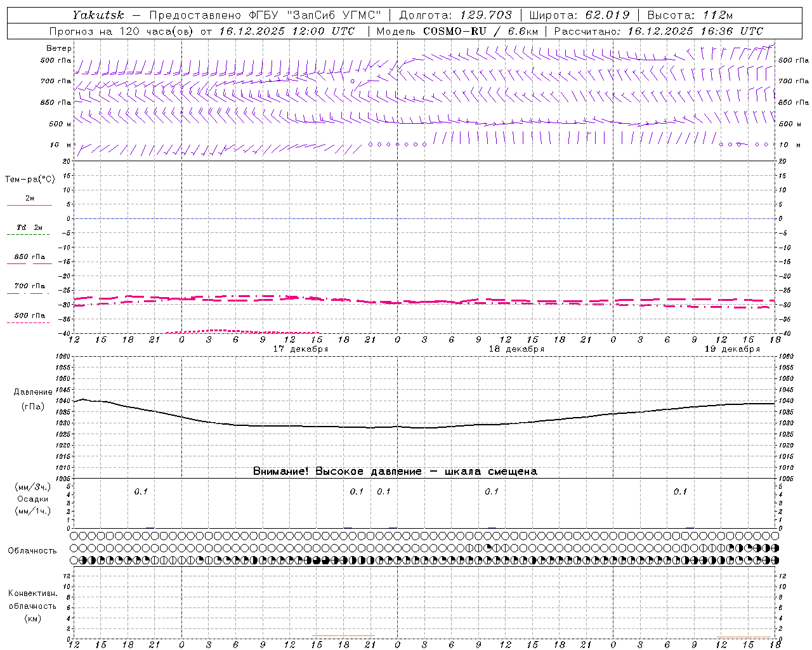Click the "17 декабря" date label
The width and height of the screenshot is (812, 650).
tap(301, 349)
